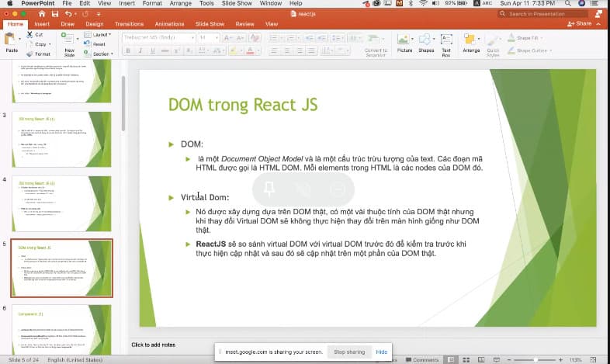Select slide 4 thumbnail
The height and width of the screenshot is (364, 610).
[62, 203]
